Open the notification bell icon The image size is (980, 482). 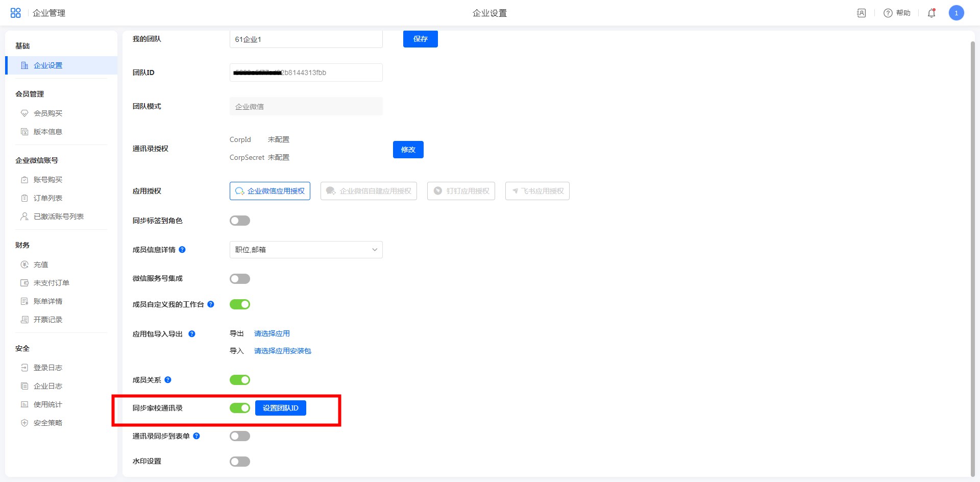pyautogui.click(x=932, y=13)
